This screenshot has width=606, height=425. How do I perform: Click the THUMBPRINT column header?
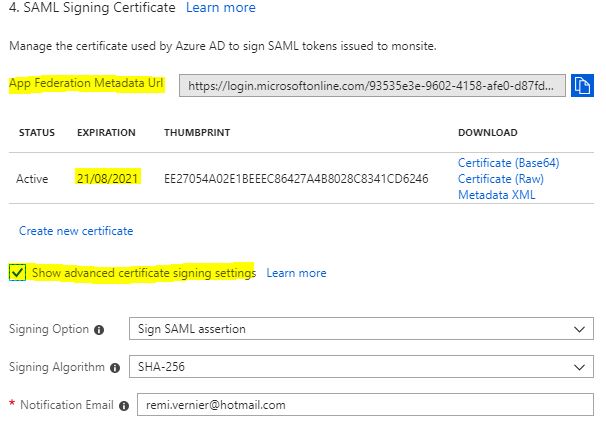click(195, 133)
